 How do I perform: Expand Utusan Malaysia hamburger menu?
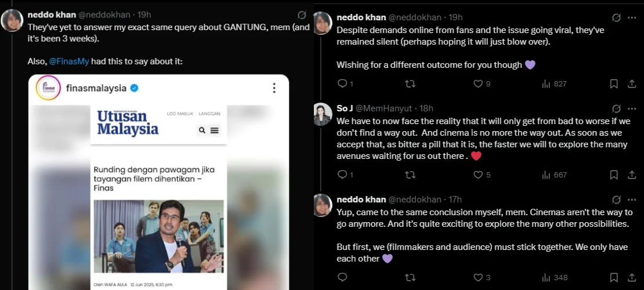click(215, 130)
